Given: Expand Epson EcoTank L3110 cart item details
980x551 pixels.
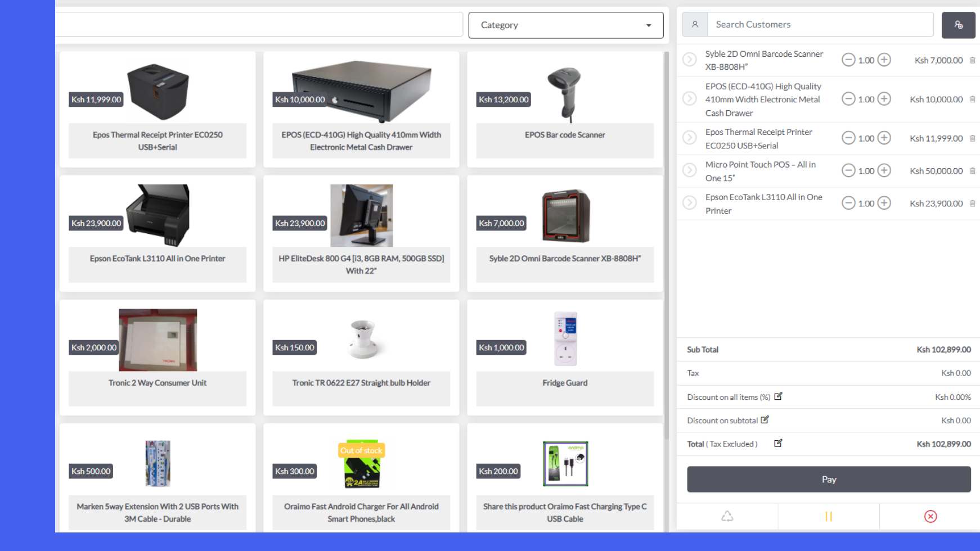Looking at the screenshot, I should point(689,203).
